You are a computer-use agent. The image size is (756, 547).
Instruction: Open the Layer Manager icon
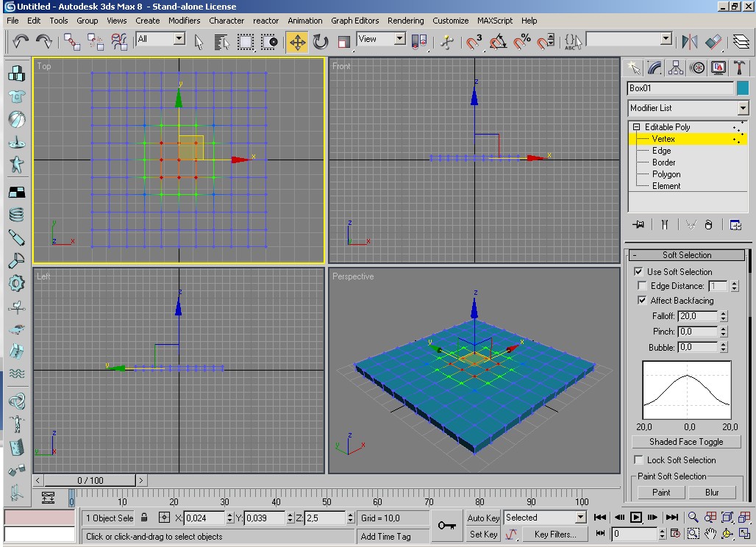pos(741,42)
